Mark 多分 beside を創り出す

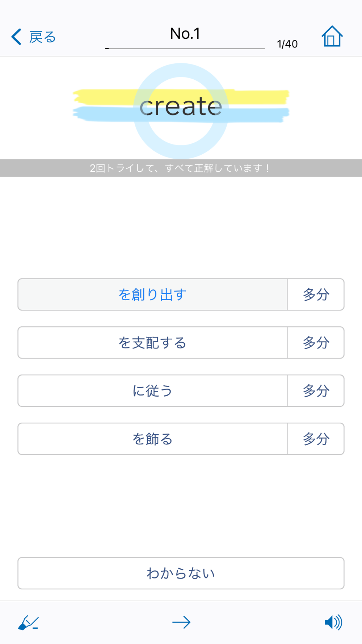tap(316, 294)
